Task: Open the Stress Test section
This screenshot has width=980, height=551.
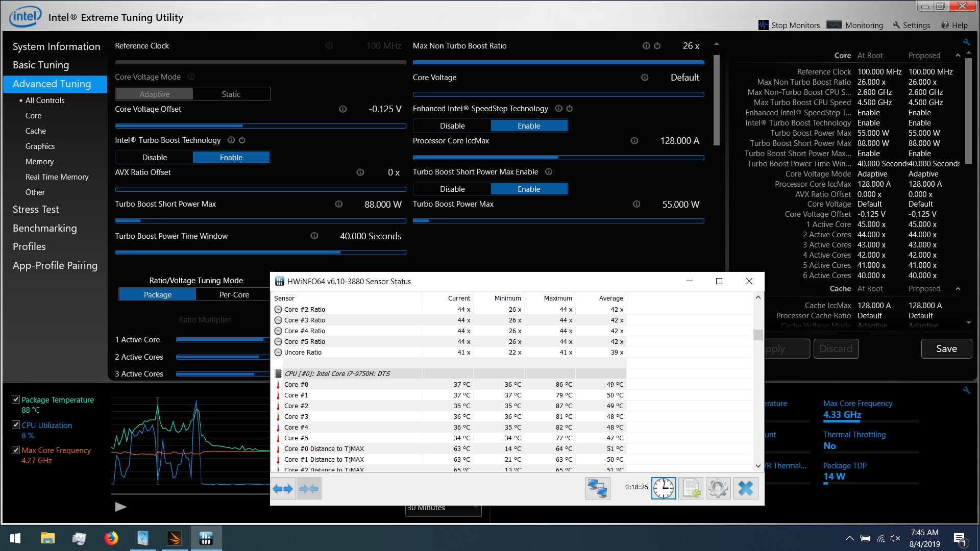Action: (36, 209)
